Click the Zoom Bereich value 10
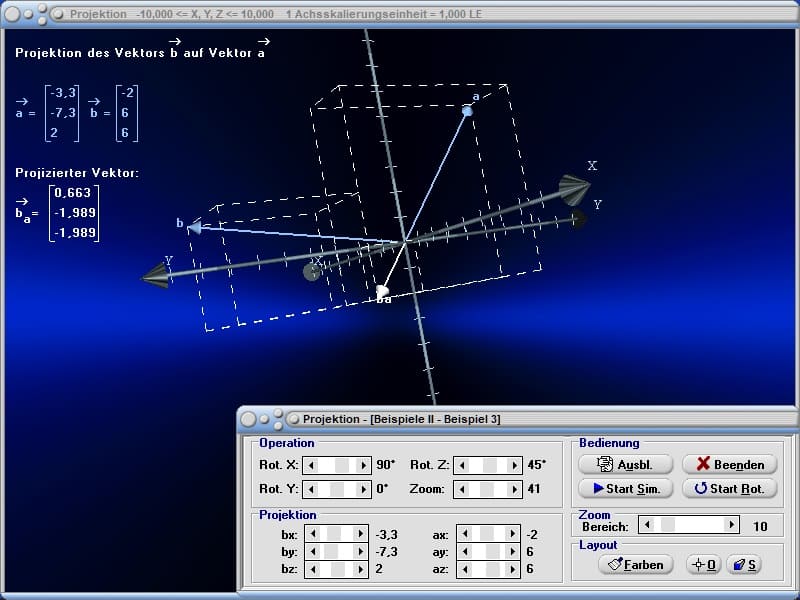Image resolution: width=800 pixels, height=600 pixels. 760,526
